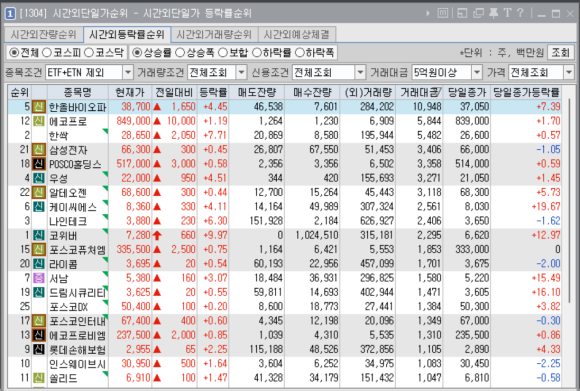Sort by the 순위 column header

(20, 92)
